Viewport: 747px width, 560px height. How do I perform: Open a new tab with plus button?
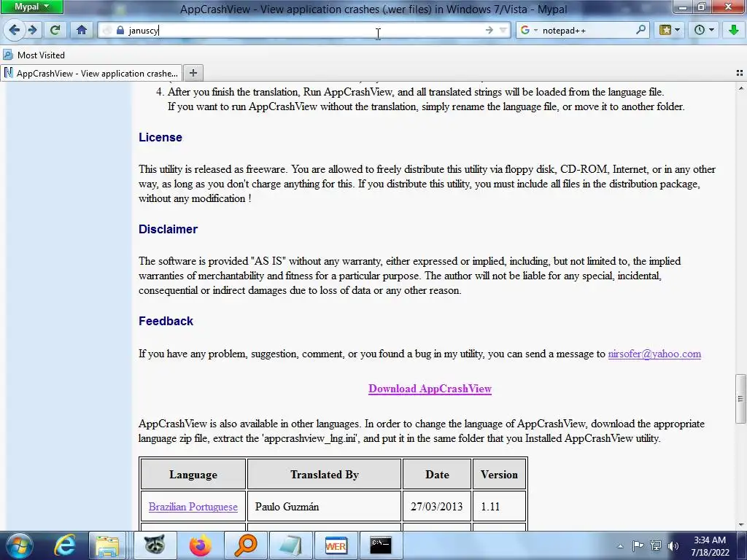[193, 73]
